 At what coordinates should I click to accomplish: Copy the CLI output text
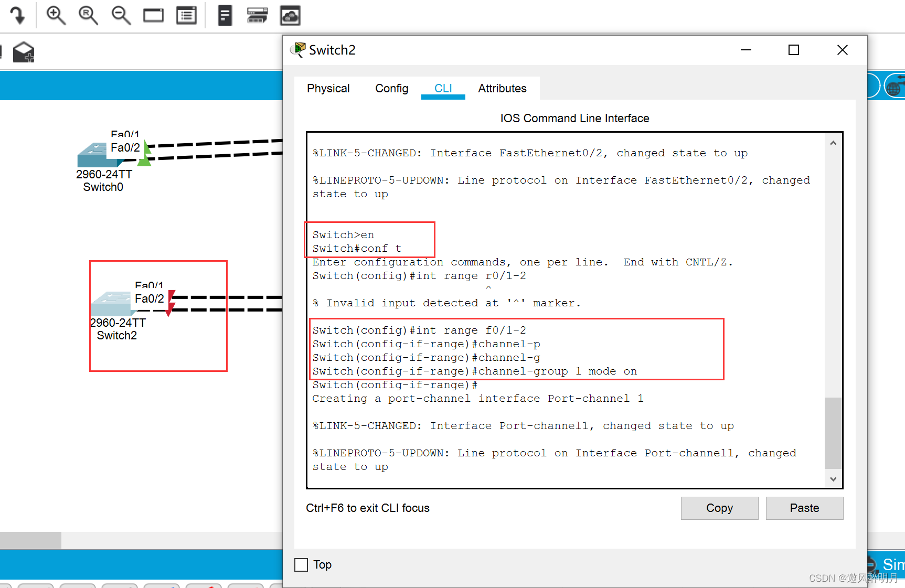(x=720, y=508)
